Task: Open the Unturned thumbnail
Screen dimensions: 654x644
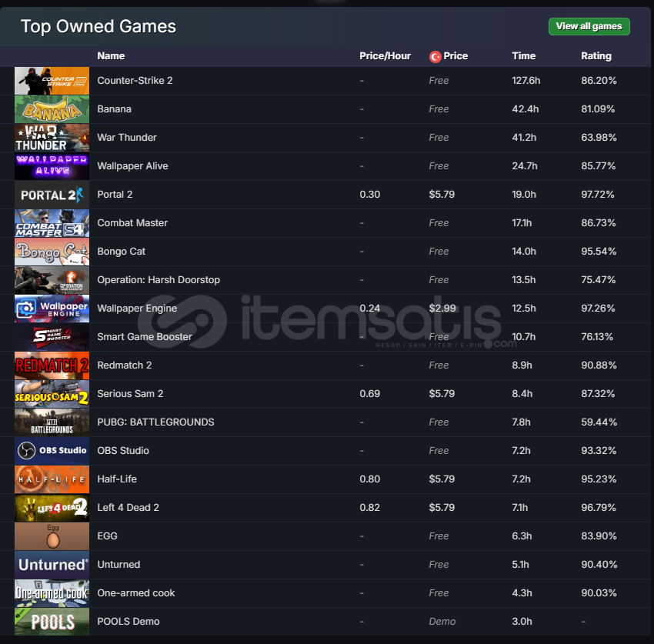Action: click(52, 565)
